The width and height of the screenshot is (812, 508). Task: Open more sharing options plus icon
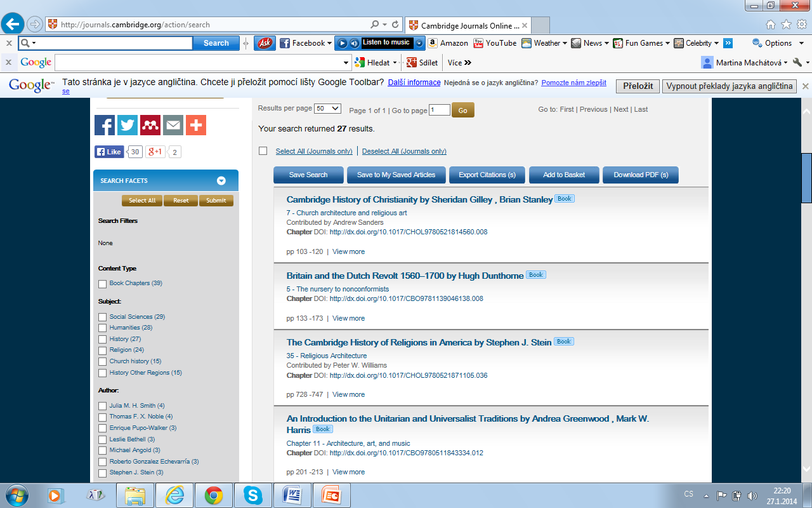196,125
